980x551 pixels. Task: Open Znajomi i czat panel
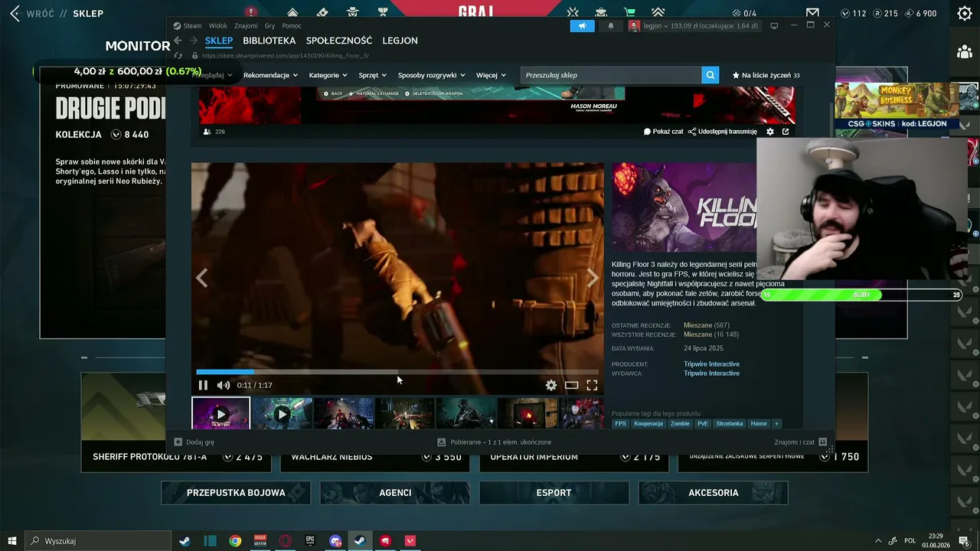click(x=800, y=442)
